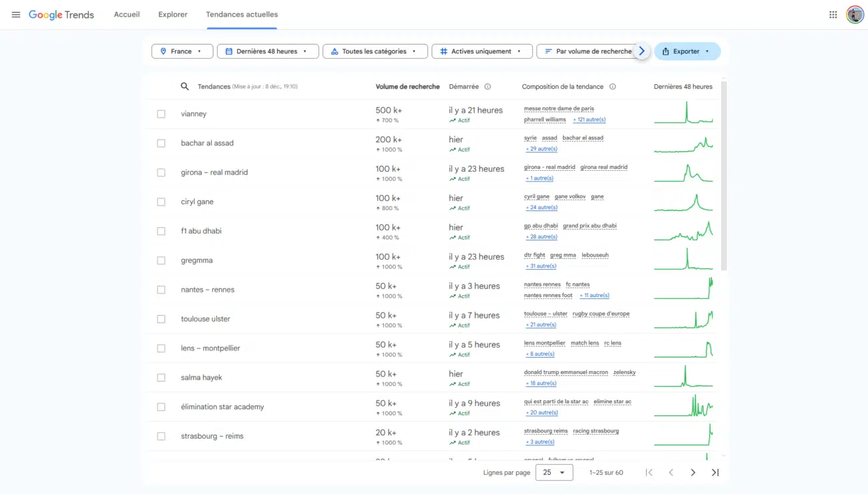Click the Démarrée column header
Screen dimensions: 868x494
463,87
